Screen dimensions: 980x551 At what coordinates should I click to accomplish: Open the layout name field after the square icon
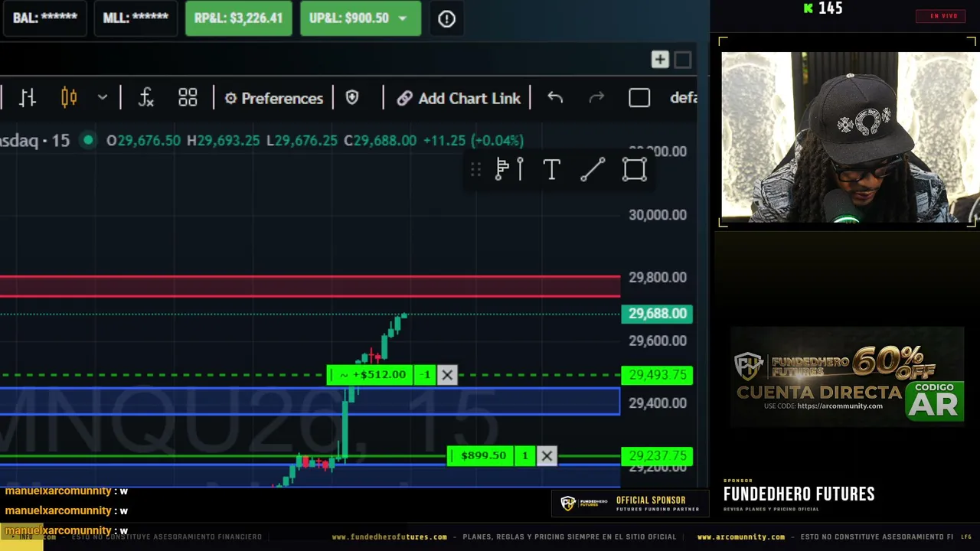[683, 98]
